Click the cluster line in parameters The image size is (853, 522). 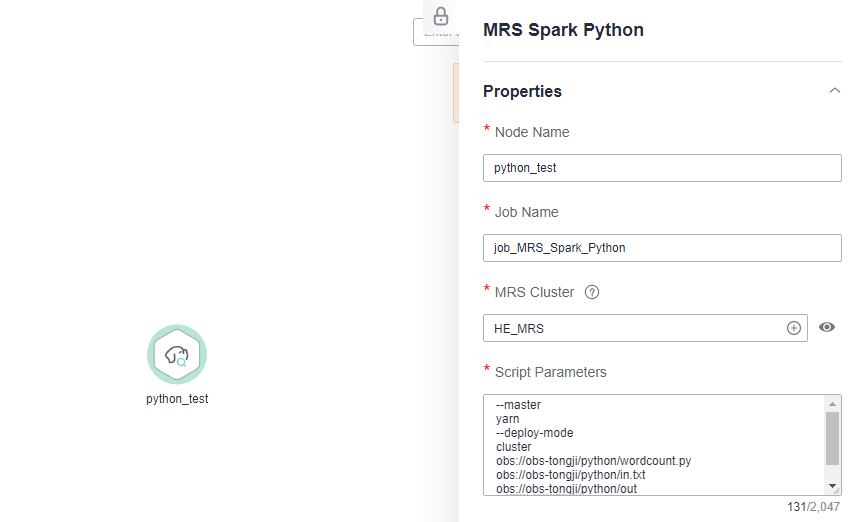[513, 447]
